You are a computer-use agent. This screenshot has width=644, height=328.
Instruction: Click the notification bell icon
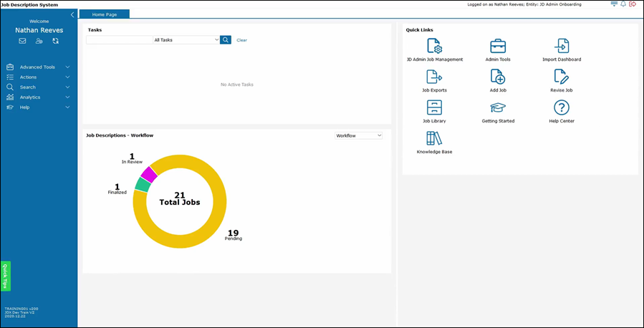(x=623, y=4)
